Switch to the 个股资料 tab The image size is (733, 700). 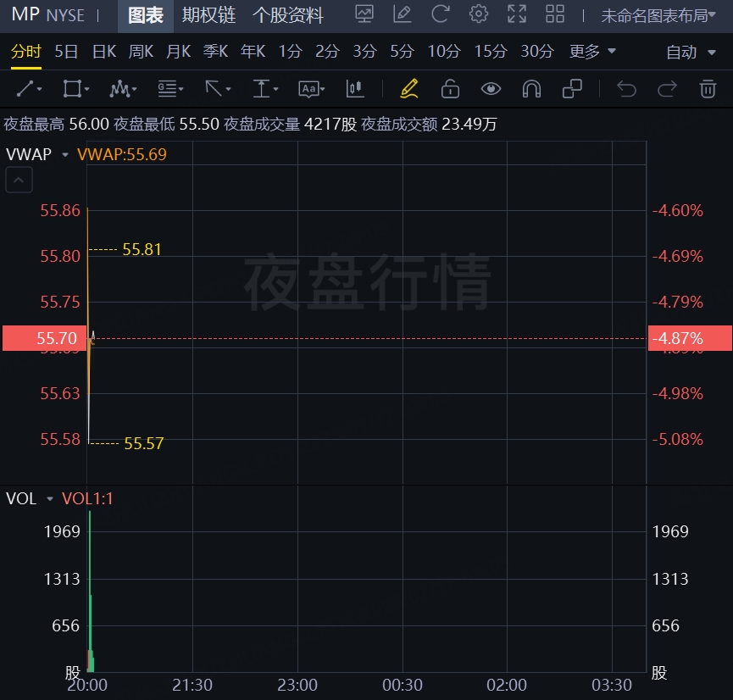pos(288,15)
